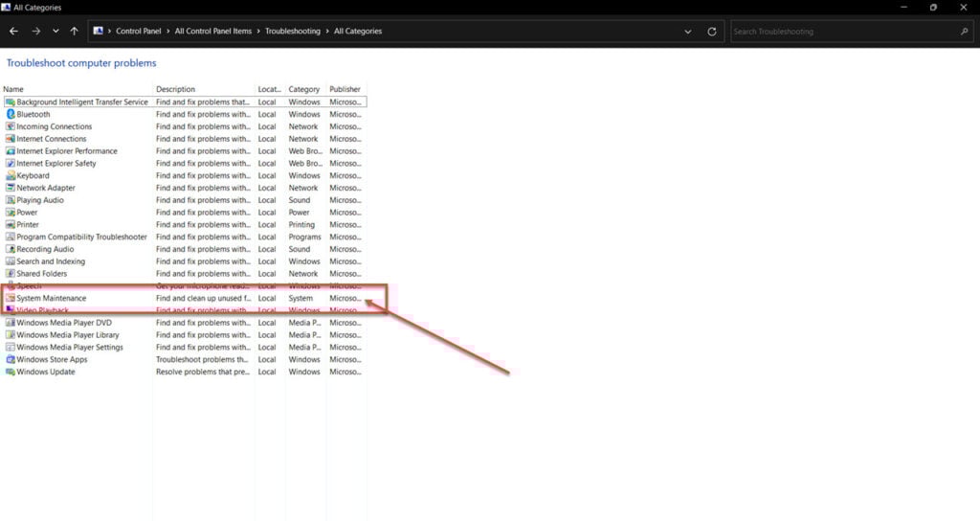The height and width of the screenshot is (521, 980).
Task: Click 'Resolve problems that pre...' description
Action: pyautogui.click(x=203, y=372)
